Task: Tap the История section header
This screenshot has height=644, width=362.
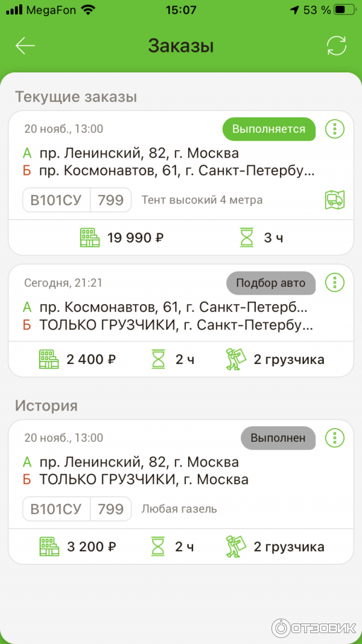Action: (x=46, y=405)
